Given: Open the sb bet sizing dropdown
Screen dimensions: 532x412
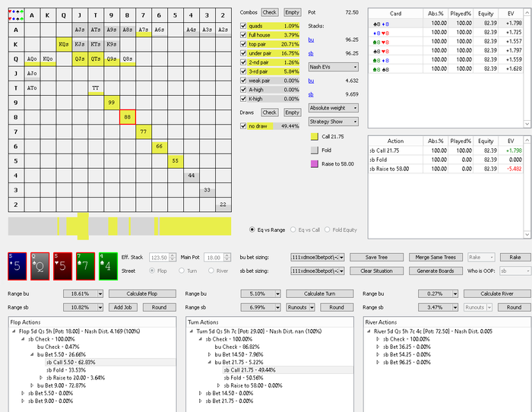Looking at the screenshot, I should tap(318, 271).
